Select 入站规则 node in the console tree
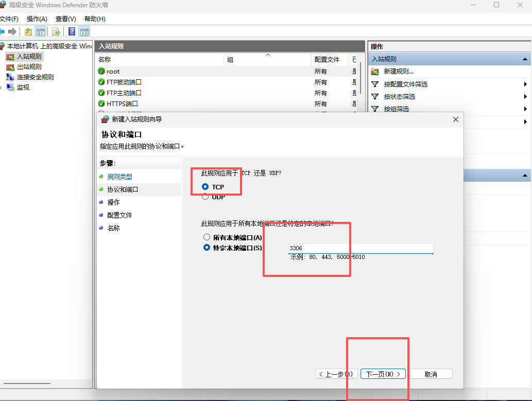 29,56
